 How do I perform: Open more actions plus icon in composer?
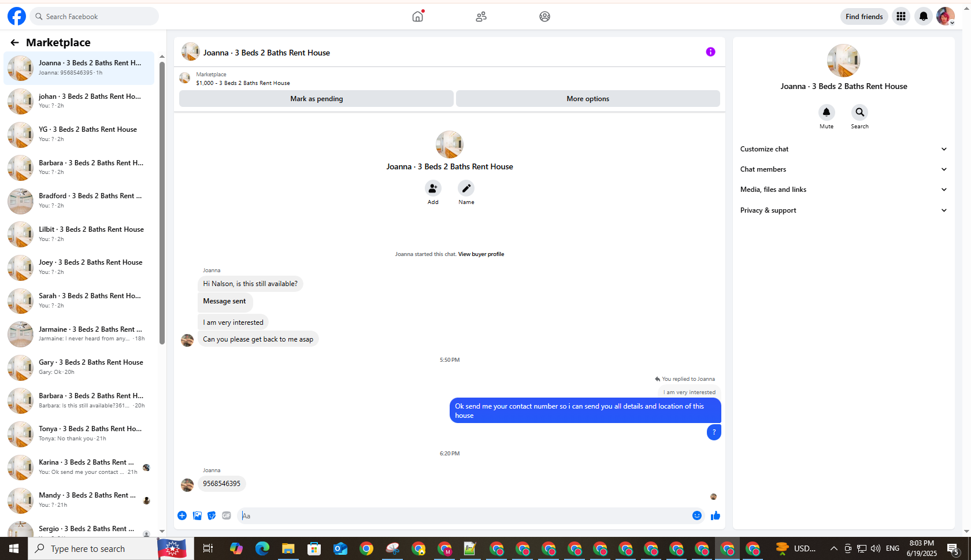click(x=182, y=516)
